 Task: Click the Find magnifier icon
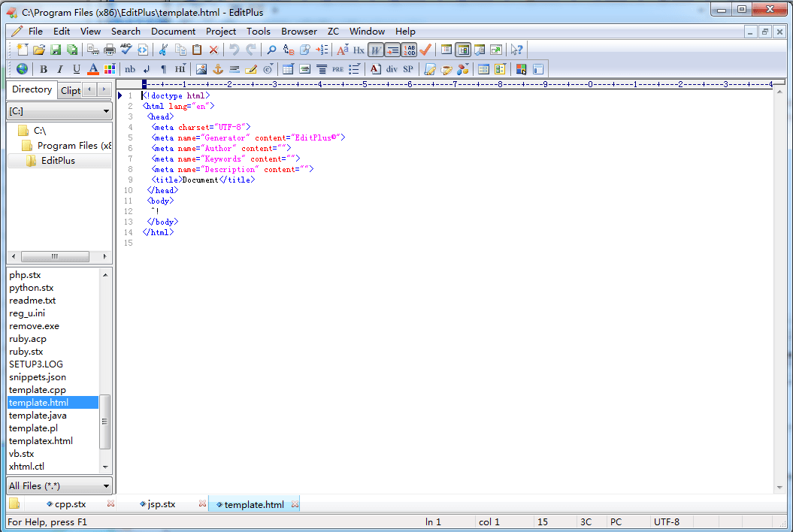pyautogui.click(x=271, y=50)
